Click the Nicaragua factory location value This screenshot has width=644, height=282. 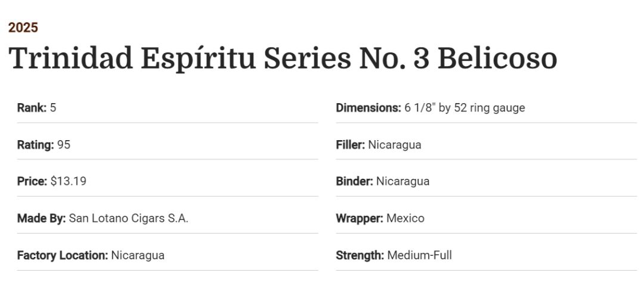pyautogui.click(x=138, y=255)
